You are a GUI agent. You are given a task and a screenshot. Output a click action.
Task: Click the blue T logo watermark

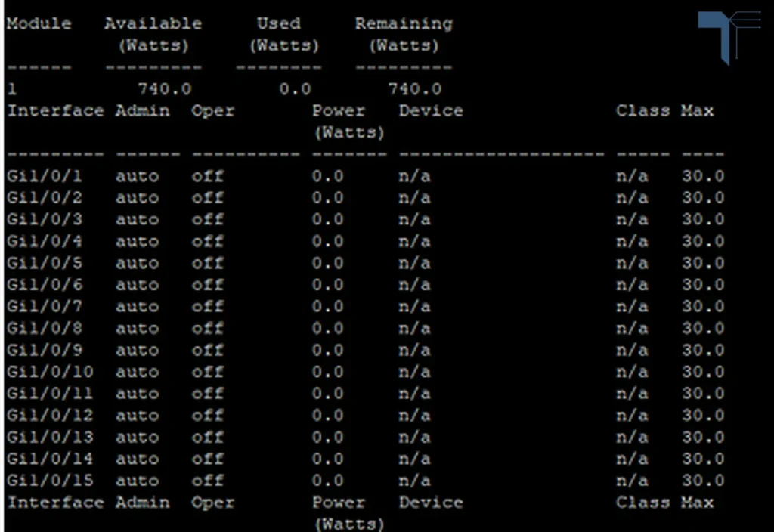(x=729, y=38)
